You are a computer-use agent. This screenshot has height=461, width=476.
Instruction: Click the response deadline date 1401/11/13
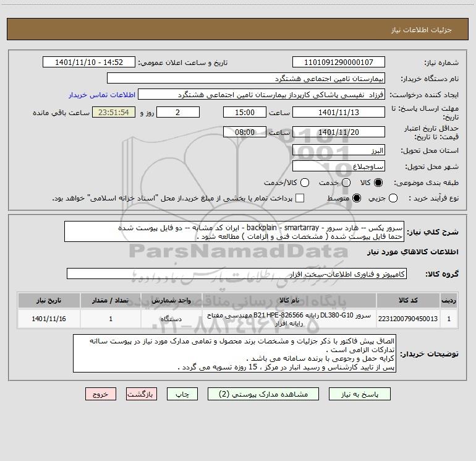click(339, 112)
